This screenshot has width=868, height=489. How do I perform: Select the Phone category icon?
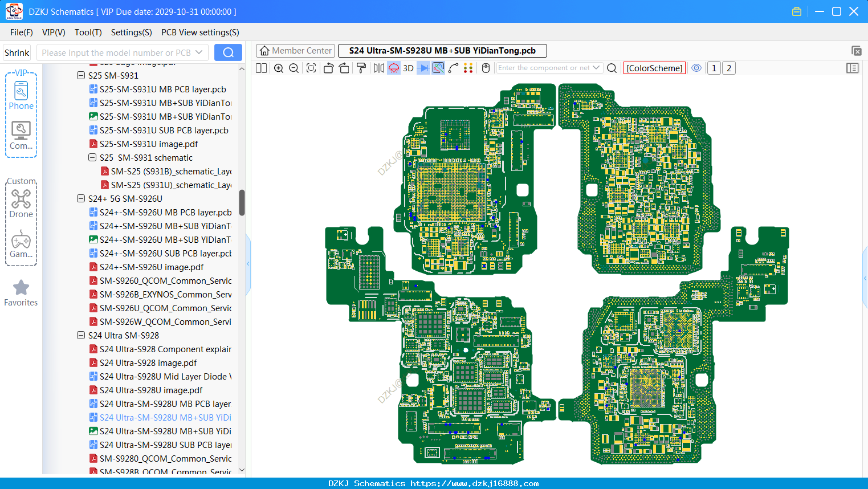[x=21, y=95]
